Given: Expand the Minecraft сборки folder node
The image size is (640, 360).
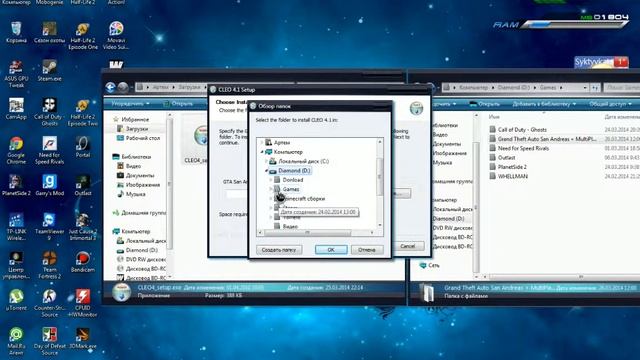Looking at the screenshot, I should point(271,198).
